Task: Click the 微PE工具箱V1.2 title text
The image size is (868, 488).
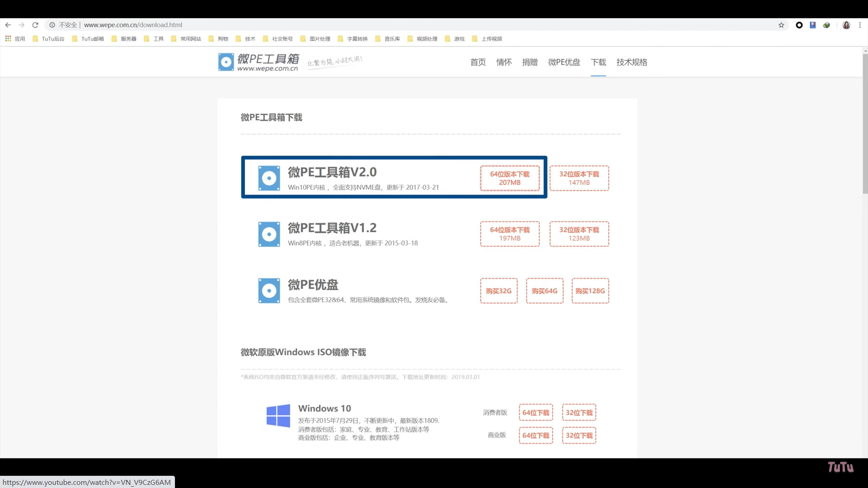Action: [332, 228]
